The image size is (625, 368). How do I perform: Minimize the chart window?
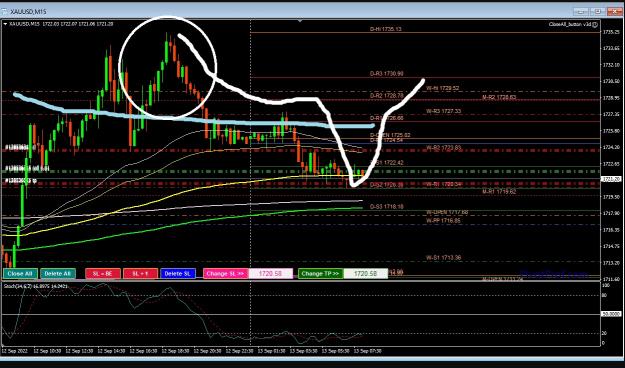tap(580, 12)
